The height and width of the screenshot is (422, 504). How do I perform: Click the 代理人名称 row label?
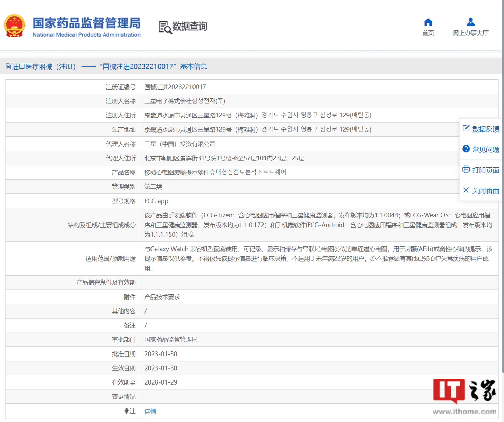point(121,144)
